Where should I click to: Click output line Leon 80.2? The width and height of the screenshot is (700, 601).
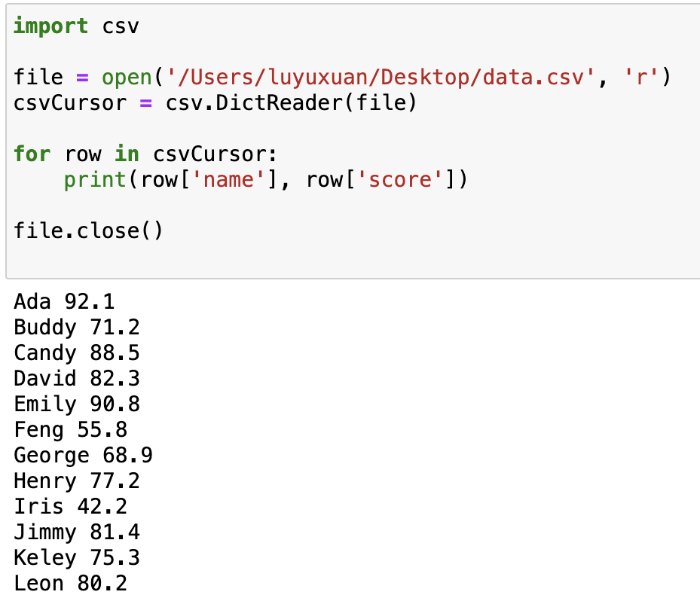tap(71, 584)
